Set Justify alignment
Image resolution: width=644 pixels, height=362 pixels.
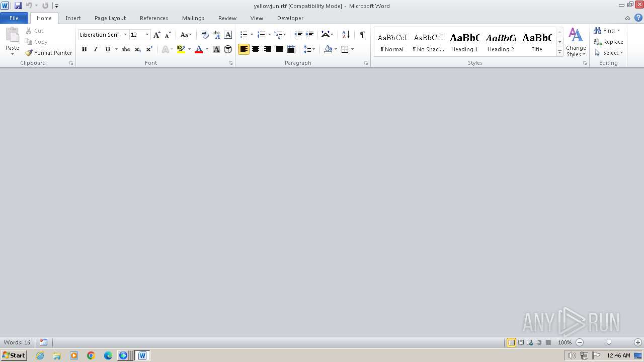point(280,49)
